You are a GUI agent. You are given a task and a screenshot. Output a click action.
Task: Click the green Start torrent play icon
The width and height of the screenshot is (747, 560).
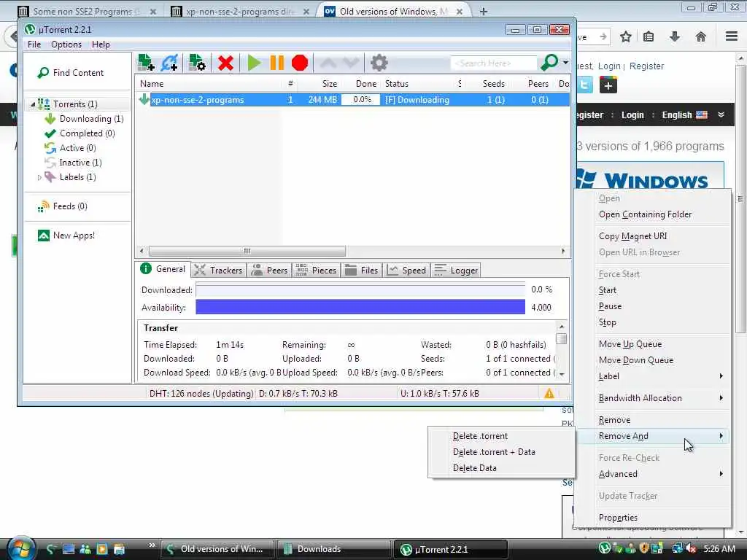(x=254, y=63)
